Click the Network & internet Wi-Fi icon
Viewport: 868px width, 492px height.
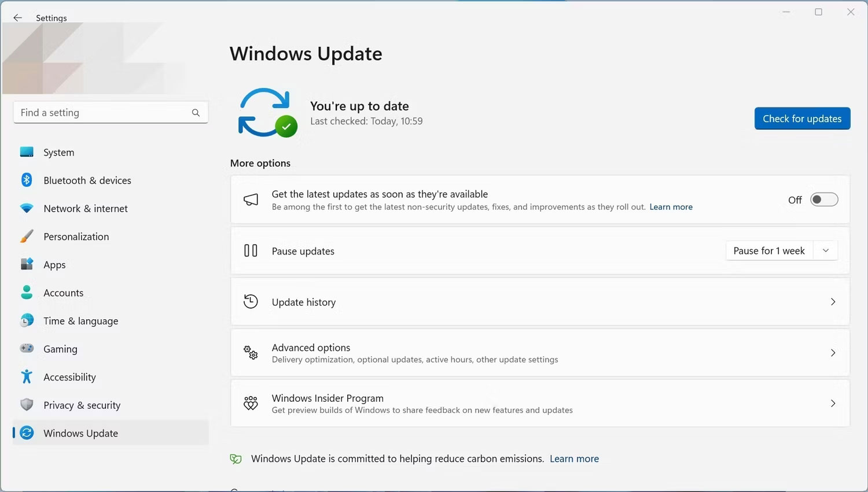point(27,208)
